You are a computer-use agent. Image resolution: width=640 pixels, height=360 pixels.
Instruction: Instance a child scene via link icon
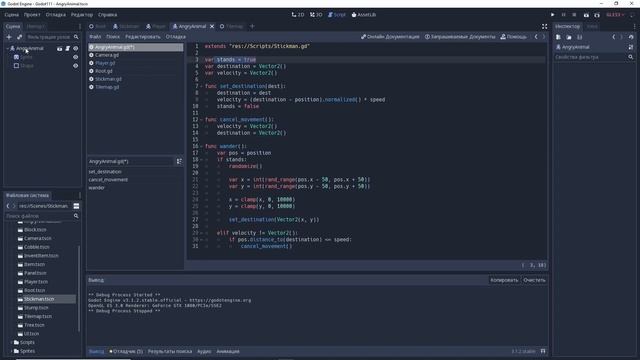tap(19, 37)
